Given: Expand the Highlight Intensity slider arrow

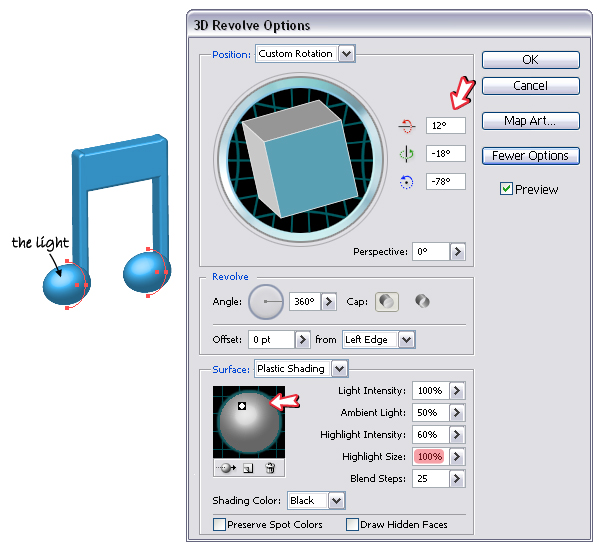Looking at the screenshot, I should click(457, 435).
